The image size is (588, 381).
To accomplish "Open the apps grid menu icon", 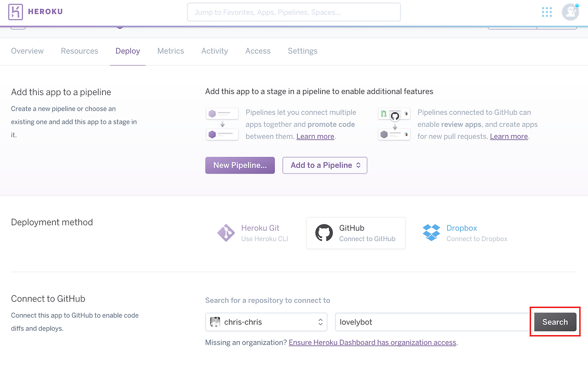I will (547, 12).
